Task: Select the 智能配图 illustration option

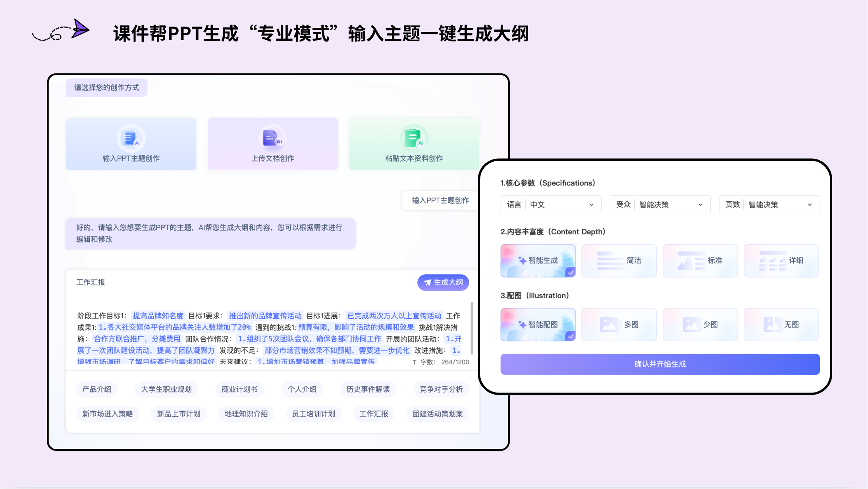Action: pos(538,325)
